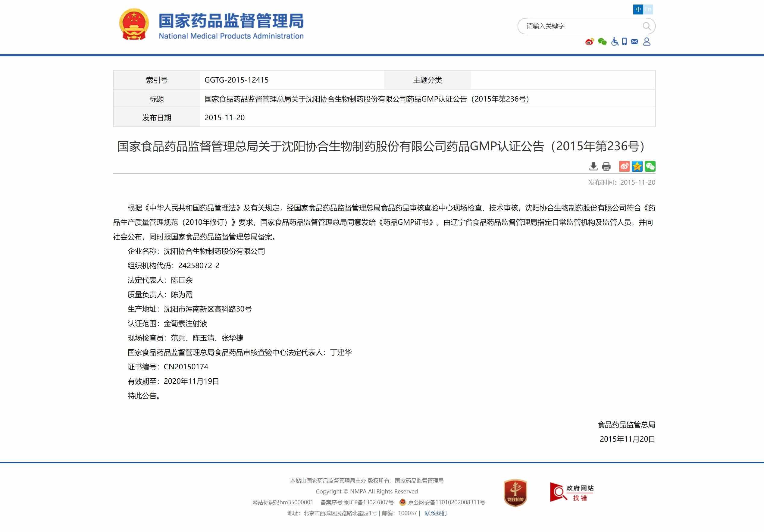Open the header Weibo icon

click(x=590, y=42)
